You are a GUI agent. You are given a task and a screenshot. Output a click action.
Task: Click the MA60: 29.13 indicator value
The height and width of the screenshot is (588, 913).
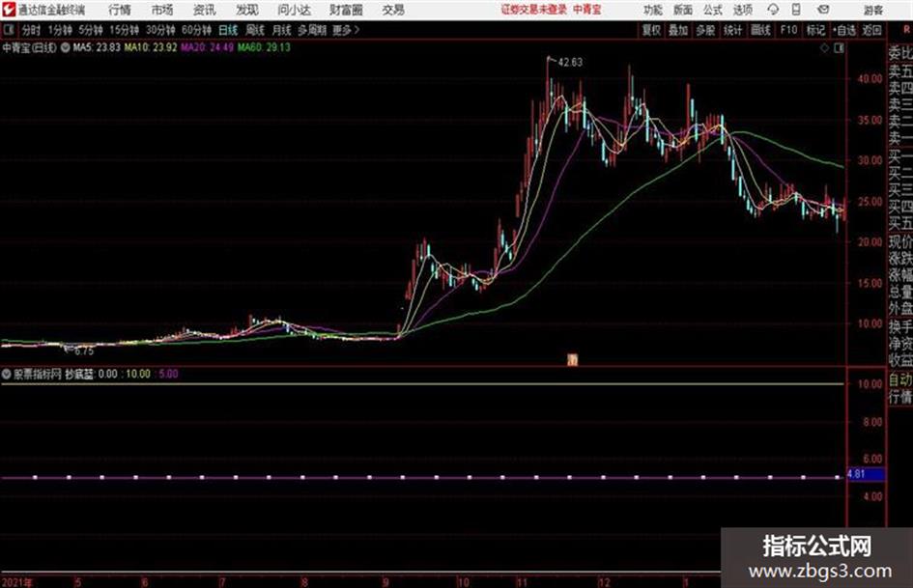(x=264, y=47)
